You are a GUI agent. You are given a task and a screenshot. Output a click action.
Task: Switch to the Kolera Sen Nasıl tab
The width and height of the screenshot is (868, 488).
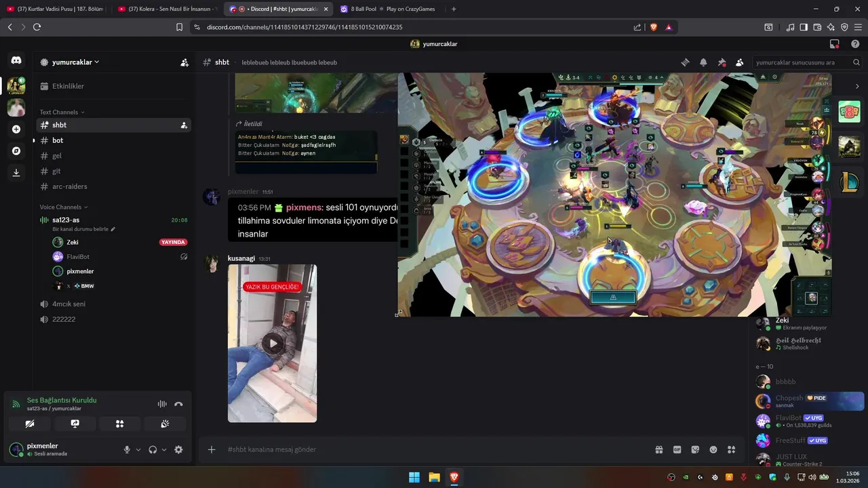[167, 9]
